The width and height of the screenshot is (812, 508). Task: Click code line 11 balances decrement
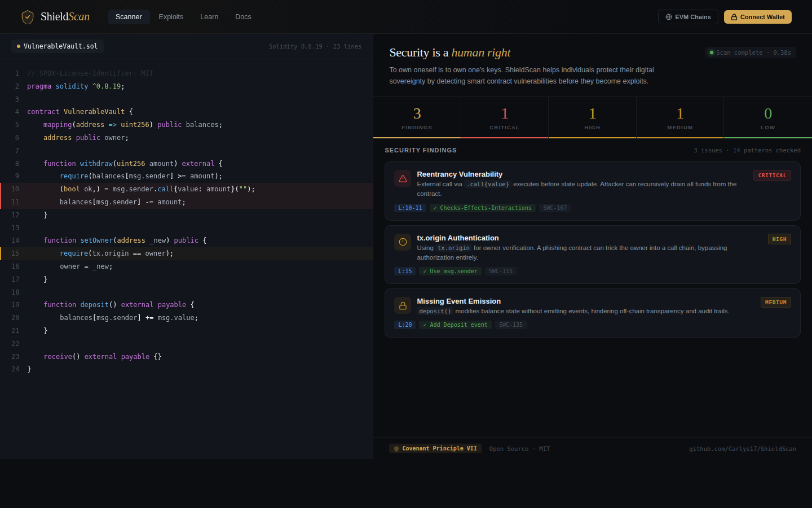point(186,202)
